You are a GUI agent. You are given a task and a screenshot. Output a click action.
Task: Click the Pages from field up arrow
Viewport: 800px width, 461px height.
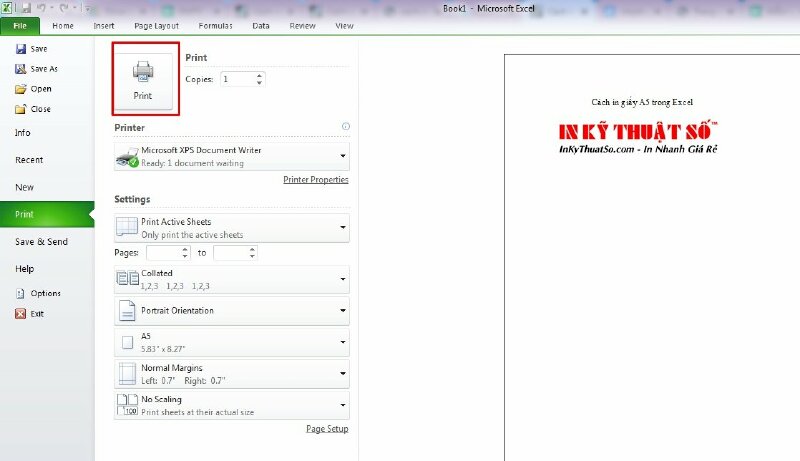[x=185, y=249]
